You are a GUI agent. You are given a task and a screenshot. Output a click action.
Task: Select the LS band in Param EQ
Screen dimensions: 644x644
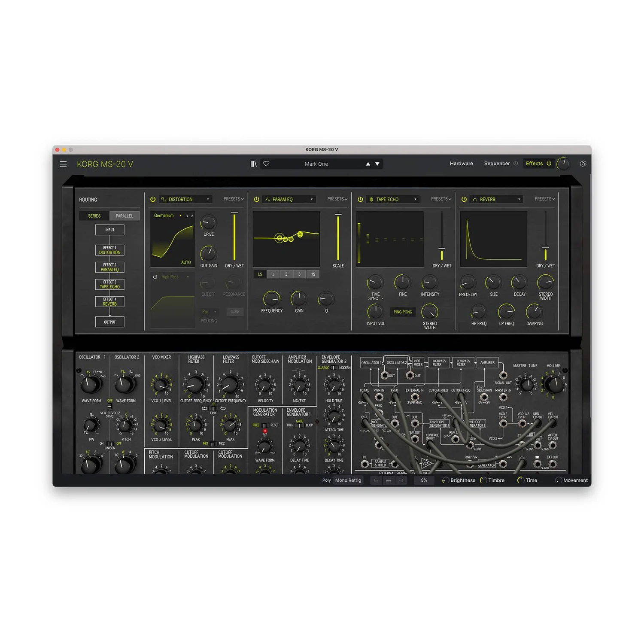click(x=260, y=274)
